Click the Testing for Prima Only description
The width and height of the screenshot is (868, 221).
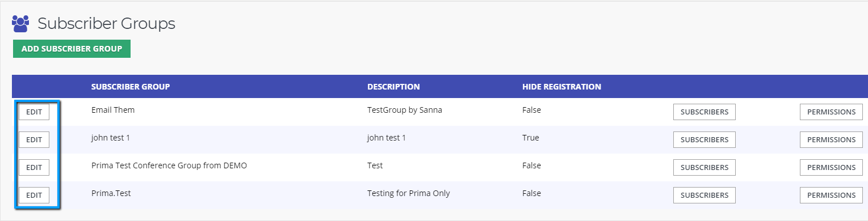tap(409, 193)
